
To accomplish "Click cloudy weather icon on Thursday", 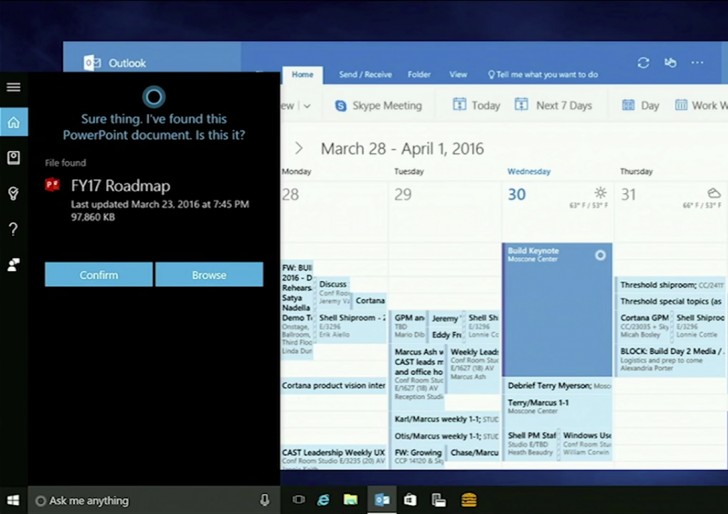I will tap(714, 192).
